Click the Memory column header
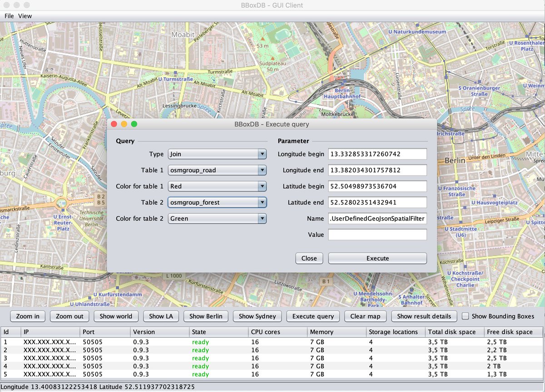 tap(337, 332)
